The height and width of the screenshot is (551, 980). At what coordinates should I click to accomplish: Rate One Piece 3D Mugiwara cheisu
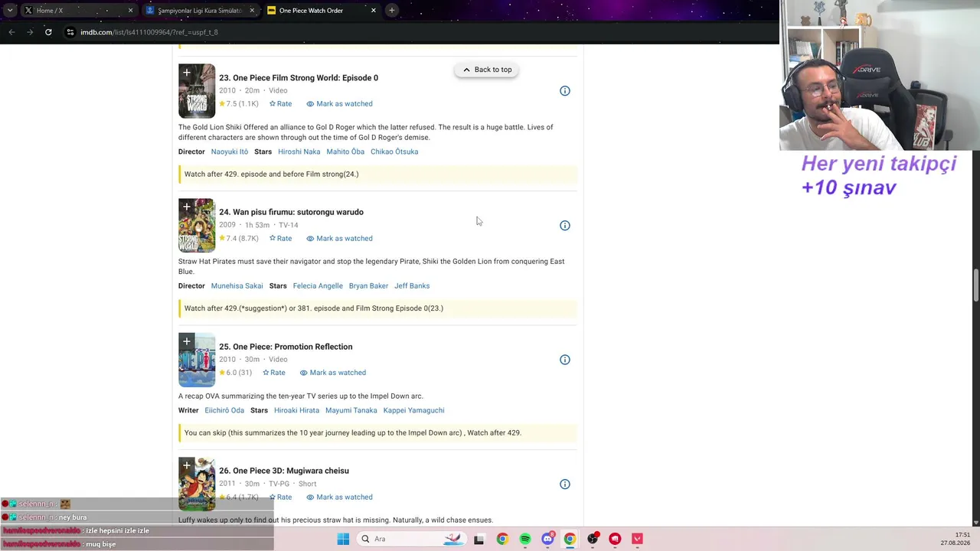coord(280,497)
